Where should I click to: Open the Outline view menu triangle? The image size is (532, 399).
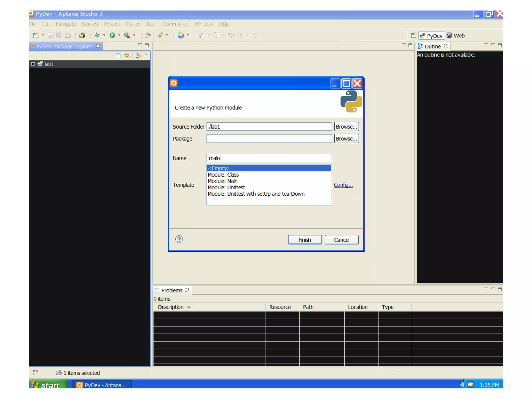coord(486,45)
